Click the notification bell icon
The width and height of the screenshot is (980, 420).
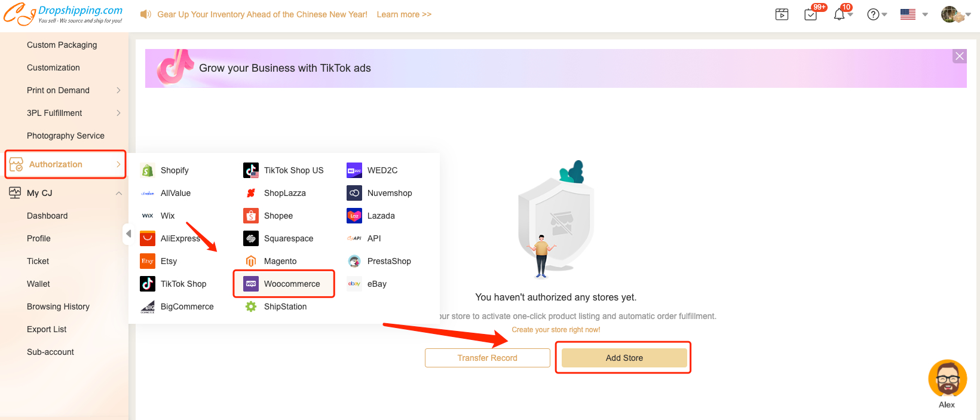click(840, 14)
